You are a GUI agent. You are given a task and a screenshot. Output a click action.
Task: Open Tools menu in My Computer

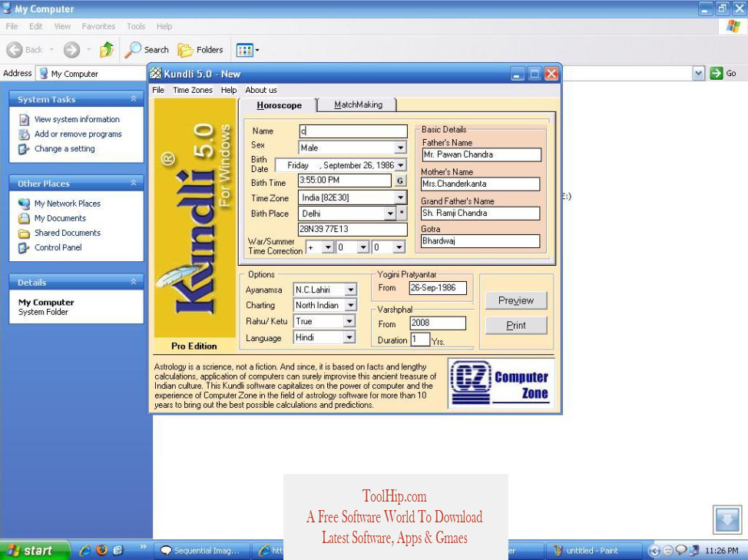point(136,26)
